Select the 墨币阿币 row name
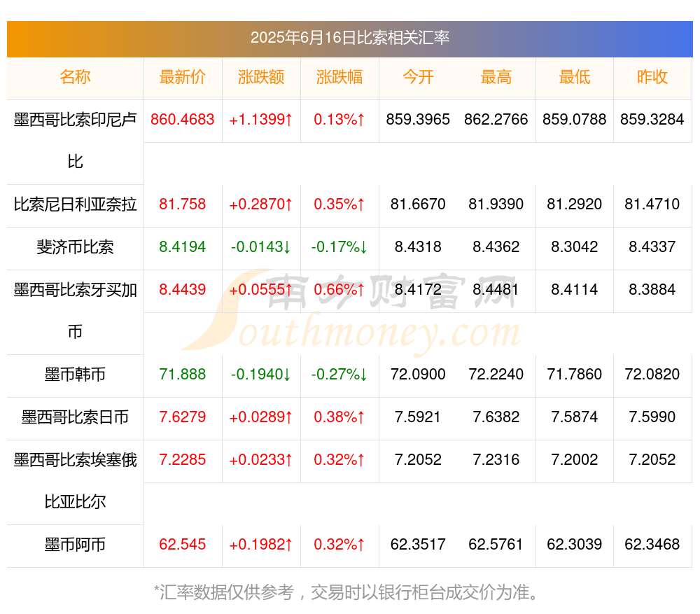This screenshot has width=700, height=614. [x=75, y=545]
